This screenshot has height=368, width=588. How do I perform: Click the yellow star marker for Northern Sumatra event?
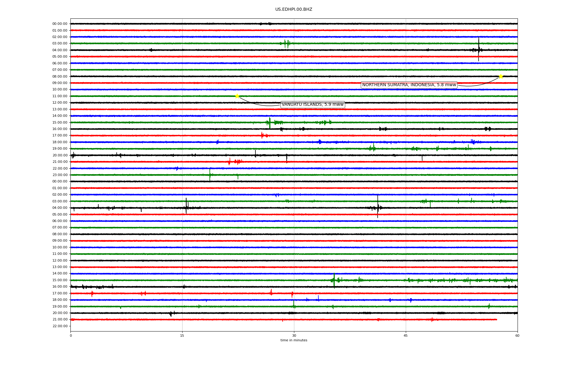click(501, 76)
